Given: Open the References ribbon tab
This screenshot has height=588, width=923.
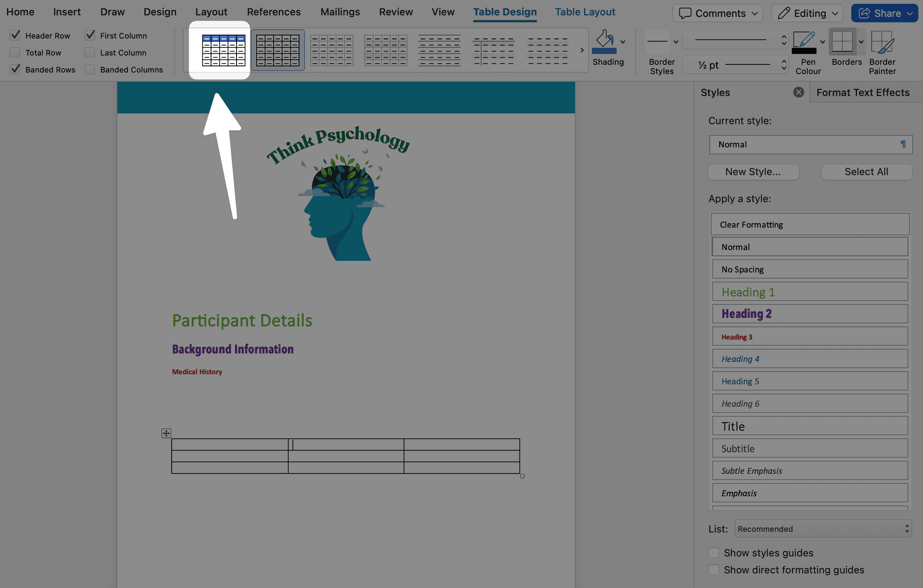Looking at the screenshot, I should (274, 12).
